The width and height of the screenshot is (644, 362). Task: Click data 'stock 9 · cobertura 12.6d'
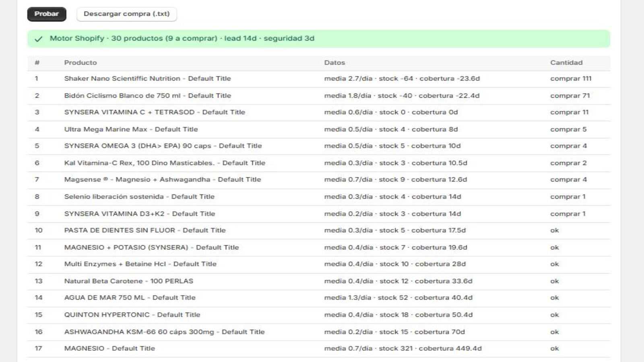pyautogui.click(x=423, y=180)
